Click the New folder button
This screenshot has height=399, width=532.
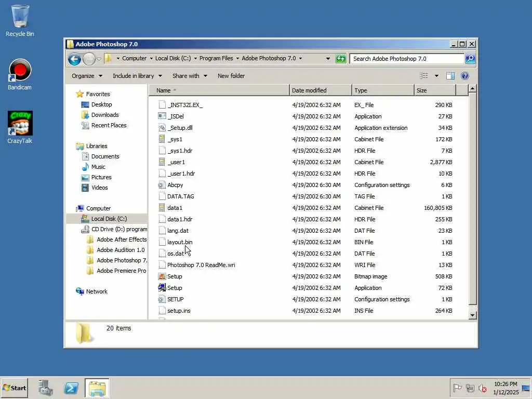click(231, 76)
